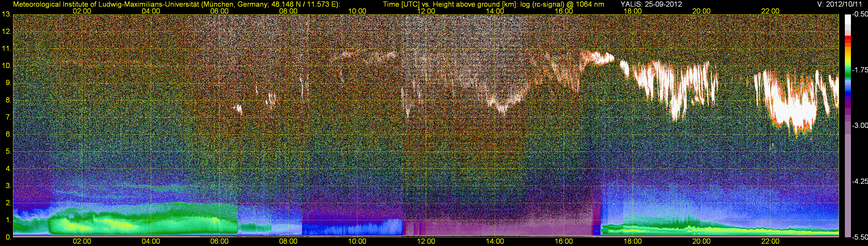Click 18:00 on the upper time axis
This screenshot has height=246, width=868.
[632, 11]
